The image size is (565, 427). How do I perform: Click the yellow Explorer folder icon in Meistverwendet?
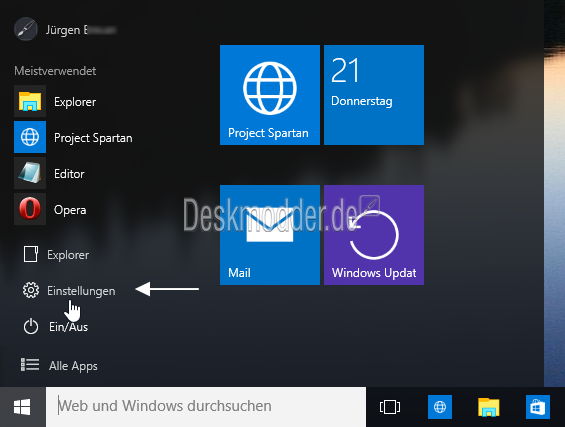[30, 101]
